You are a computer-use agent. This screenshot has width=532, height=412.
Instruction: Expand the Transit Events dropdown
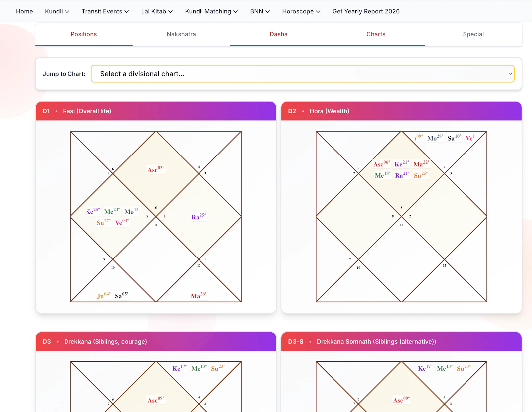click(x=105, y=11)
